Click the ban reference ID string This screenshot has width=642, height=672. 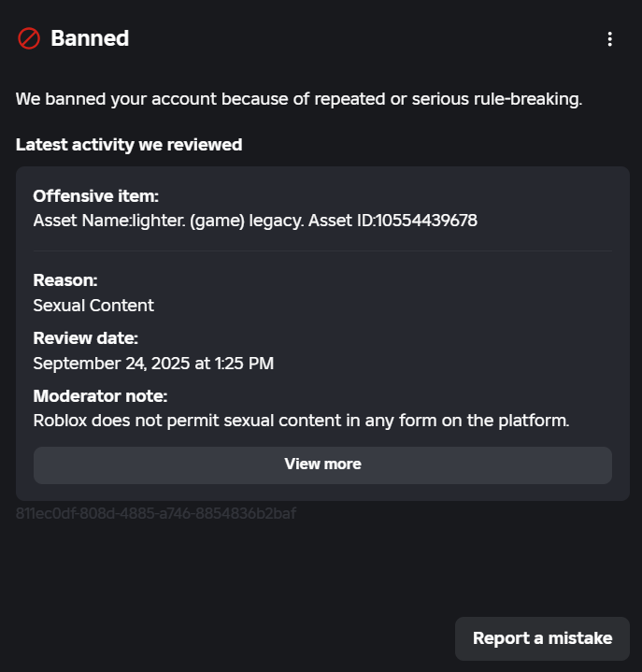156,513
